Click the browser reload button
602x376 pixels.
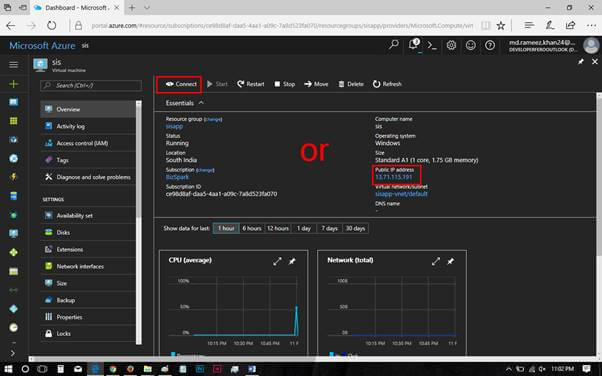[x=51, y=26]
